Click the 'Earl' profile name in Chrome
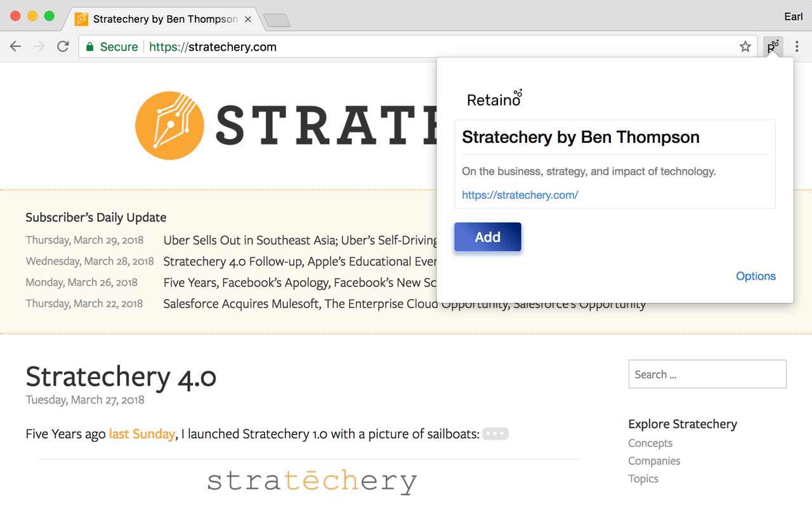Viewport: 812px width, 508px height. point(793,17)
